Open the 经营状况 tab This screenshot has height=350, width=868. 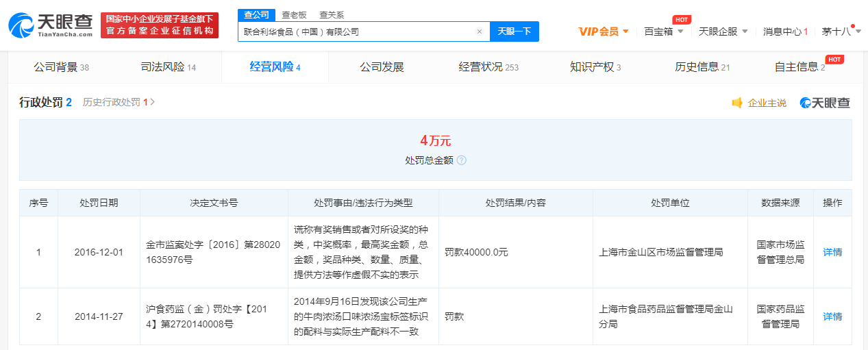[x=488, y=67]
